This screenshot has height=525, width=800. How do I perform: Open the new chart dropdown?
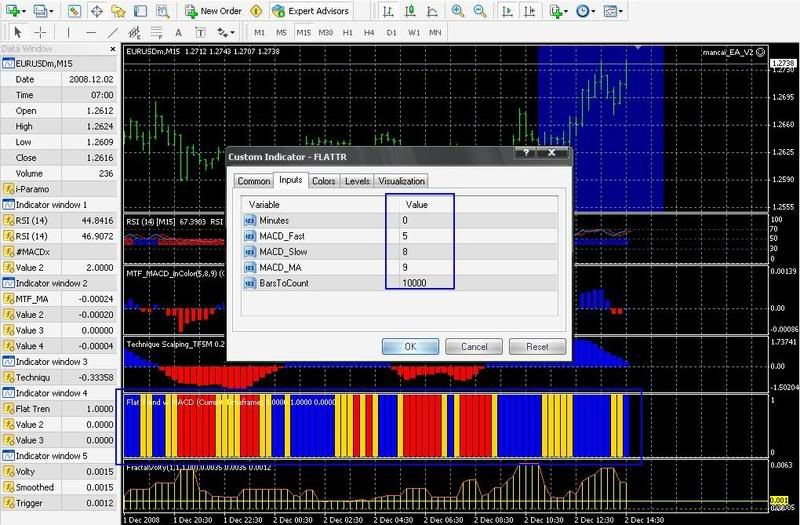pos(17,11)
